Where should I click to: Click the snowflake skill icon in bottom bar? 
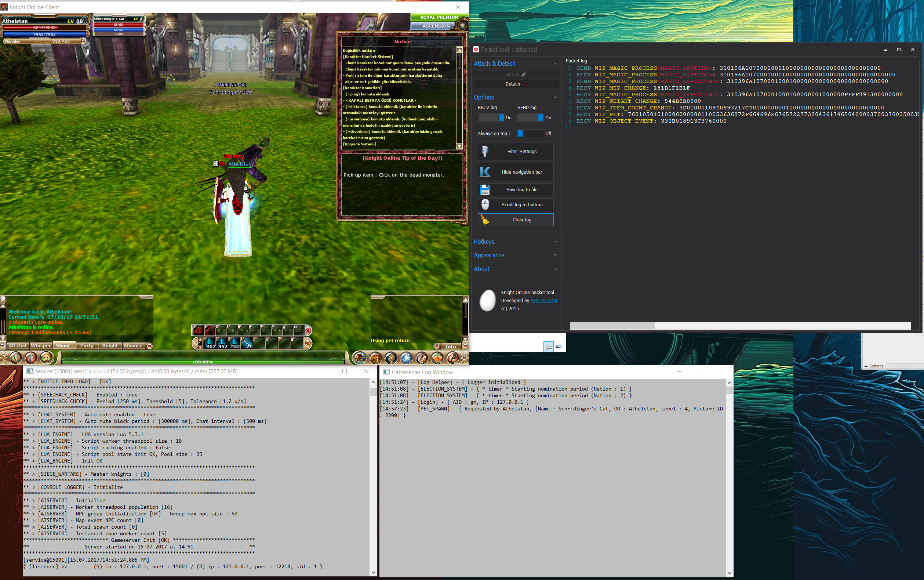[407, 358]
